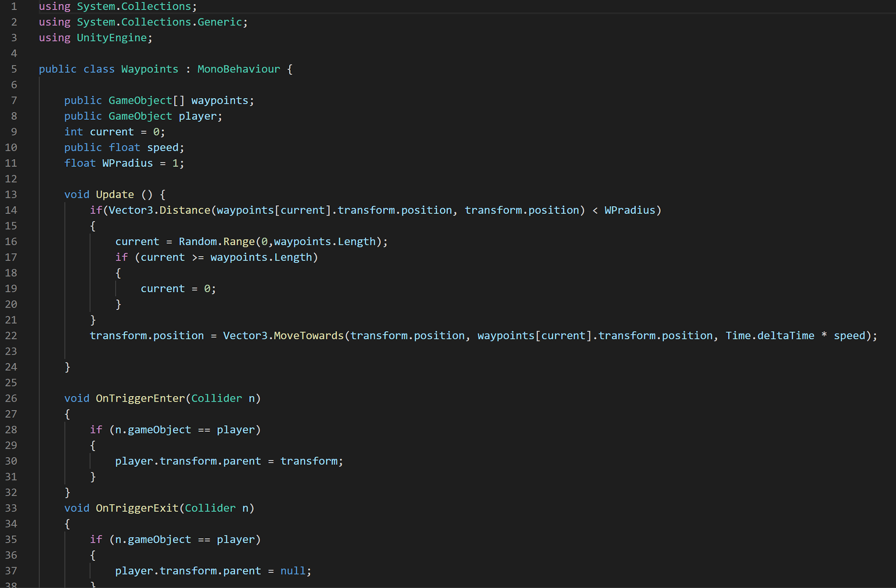Place cursor on the waypoints array declaration

coord(219,100)
